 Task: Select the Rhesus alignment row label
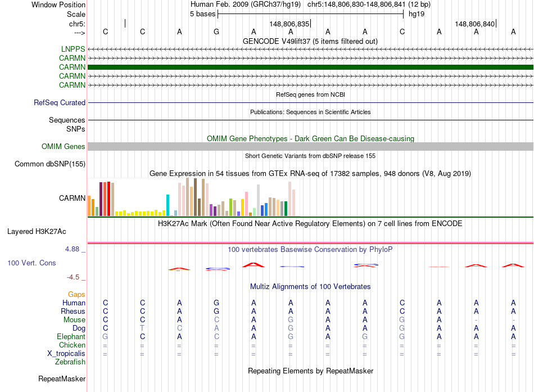(x=73, y=311)
